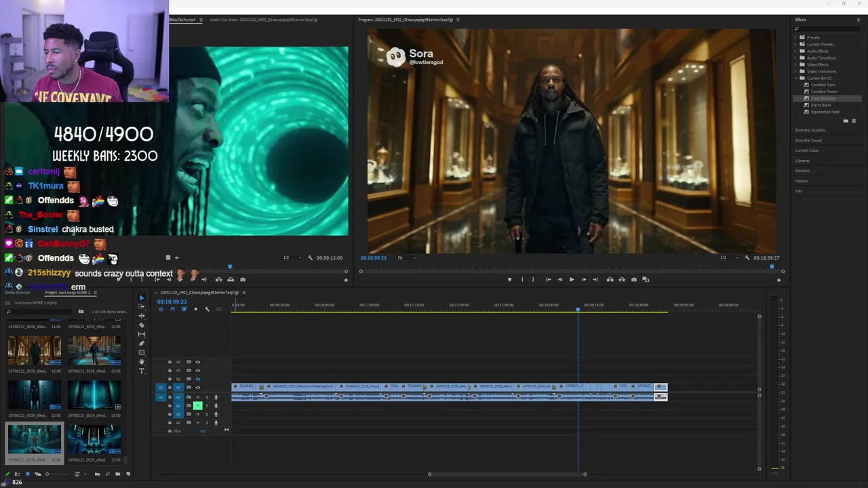
Task: Mute the A1 audio track
Action: 197,397
